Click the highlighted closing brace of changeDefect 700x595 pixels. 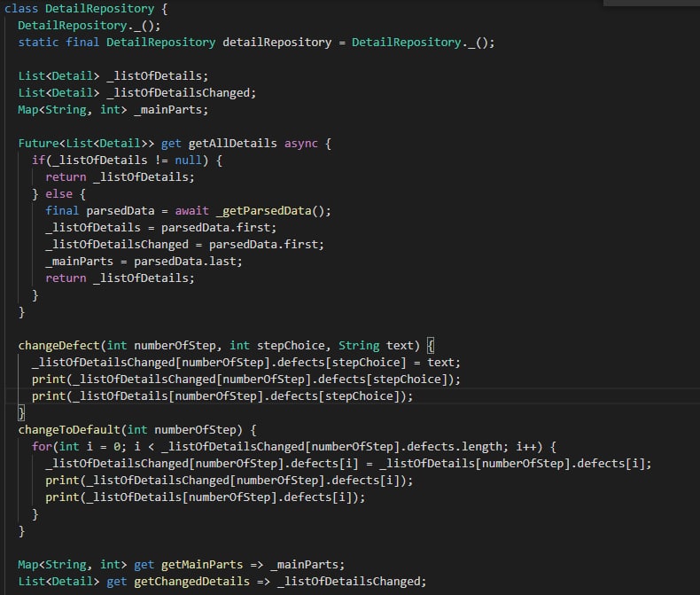coord(21,412)
